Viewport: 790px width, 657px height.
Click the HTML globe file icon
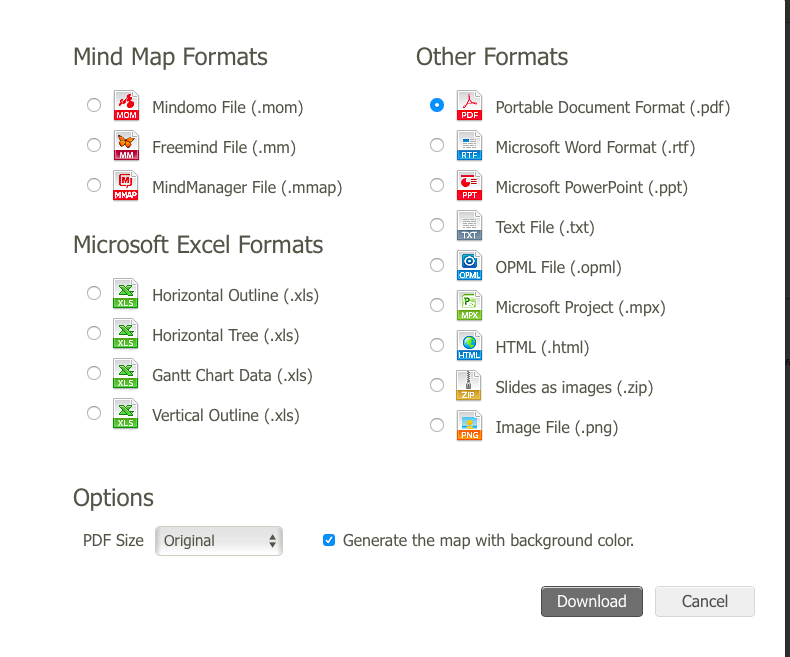(469, 346)
